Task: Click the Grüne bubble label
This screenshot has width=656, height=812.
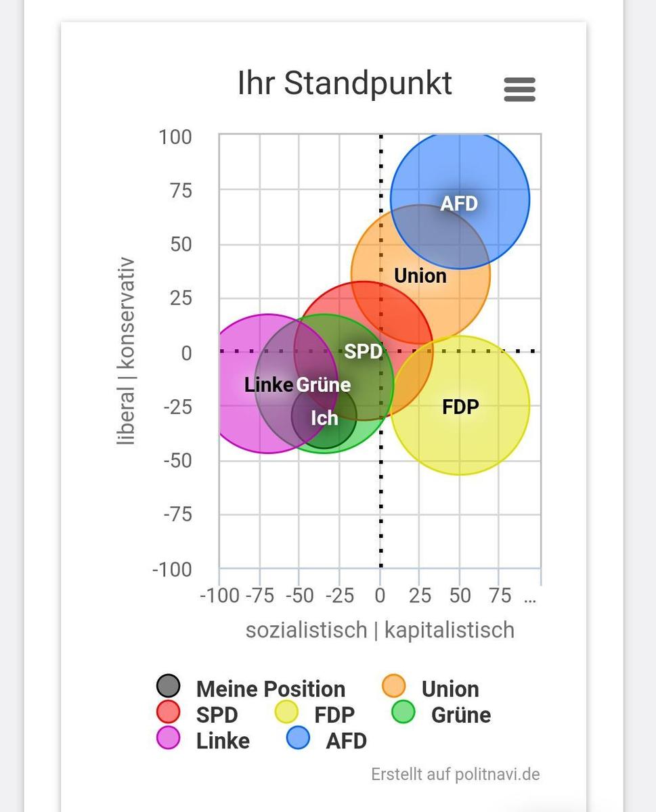Action: coord(324,385)
